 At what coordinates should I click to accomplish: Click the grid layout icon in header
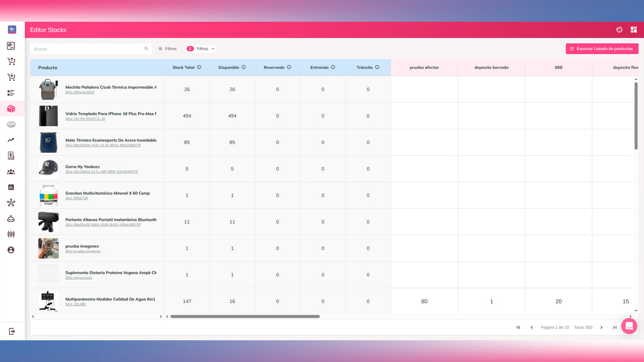tap(633, 30)
